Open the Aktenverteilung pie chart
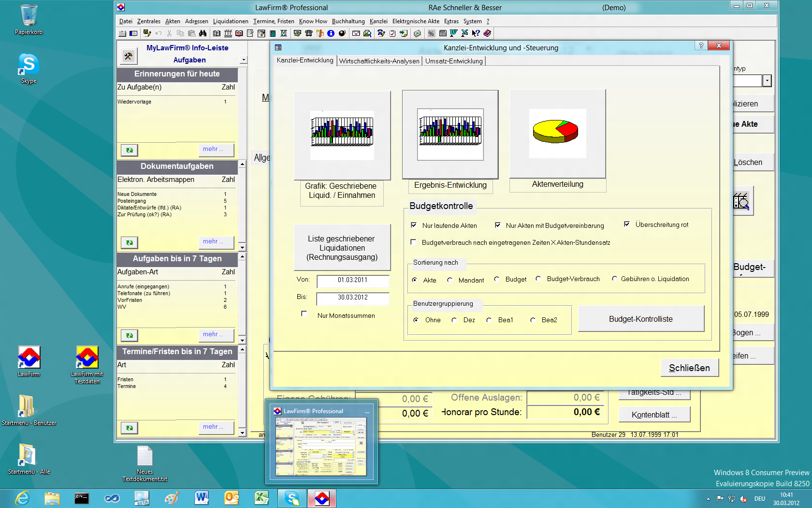 click(x=557, y=134)
